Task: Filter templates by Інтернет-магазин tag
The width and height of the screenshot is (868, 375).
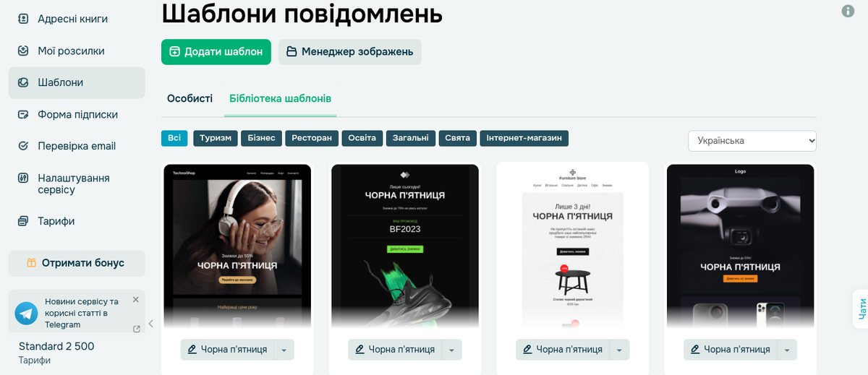Action: coord(524,138)
